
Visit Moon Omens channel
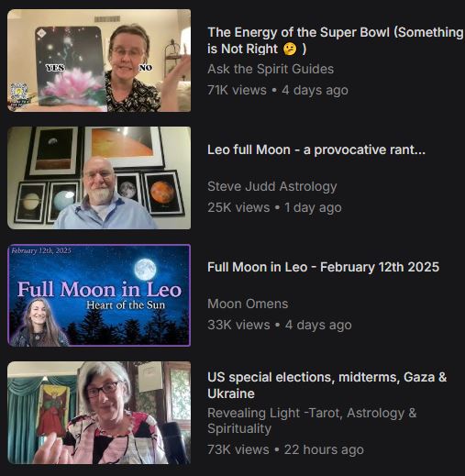point(248,304)
